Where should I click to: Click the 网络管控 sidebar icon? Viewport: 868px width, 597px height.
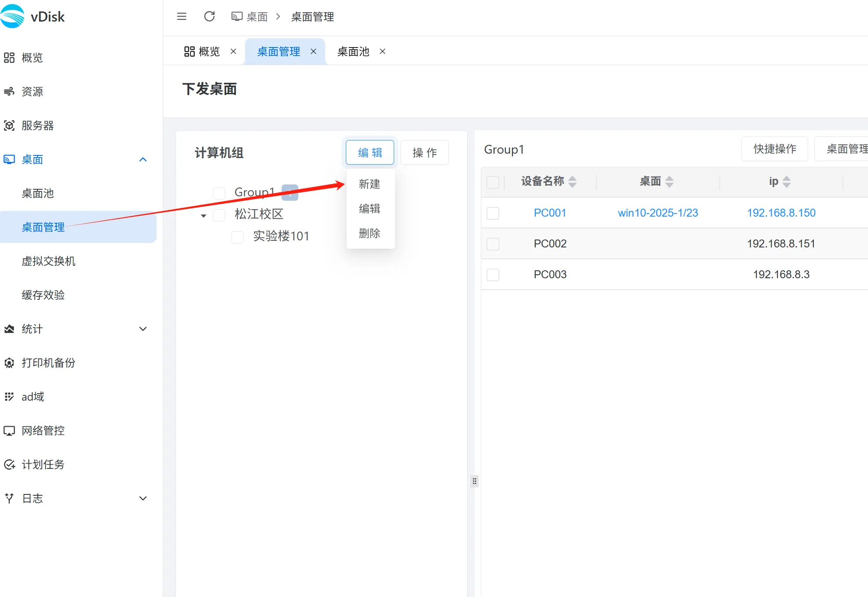coord(9,431)
